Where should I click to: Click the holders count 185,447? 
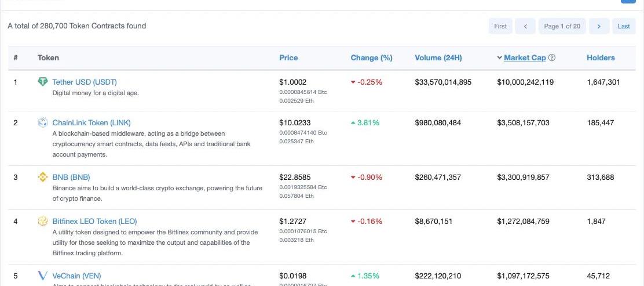click(601, 122)
